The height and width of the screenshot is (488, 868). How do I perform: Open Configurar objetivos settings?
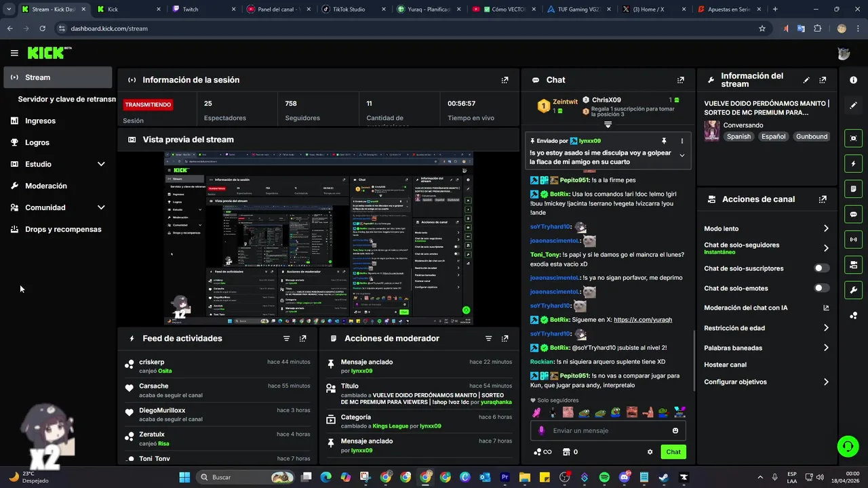tap(826, 382)
